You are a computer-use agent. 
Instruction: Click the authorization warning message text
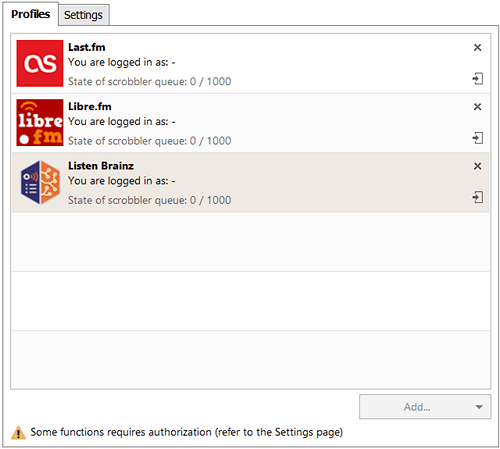pos(187,432)
